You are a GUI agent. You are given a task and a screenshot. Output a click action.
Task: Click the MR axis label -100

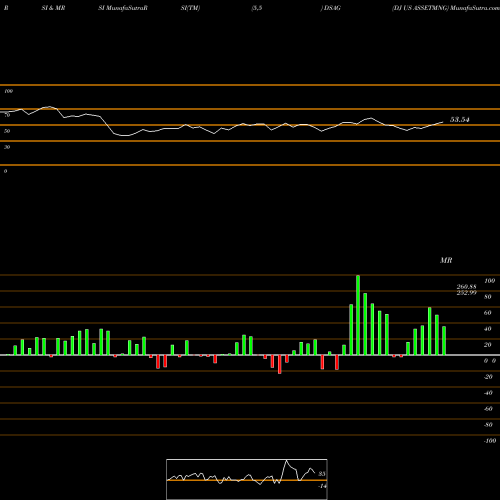pyautogui.click(x=490, y=441)
